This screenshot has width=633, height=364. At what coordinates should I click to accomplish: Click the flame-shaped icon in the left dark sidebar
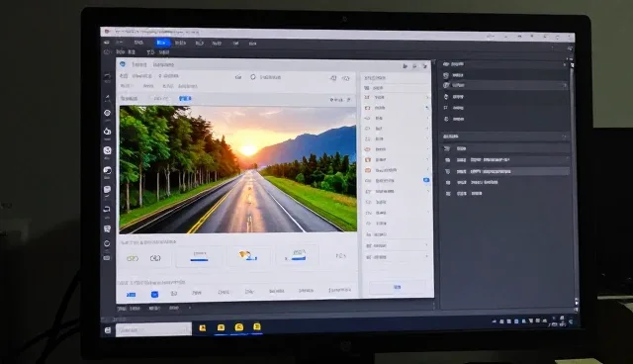coord(107,132)
